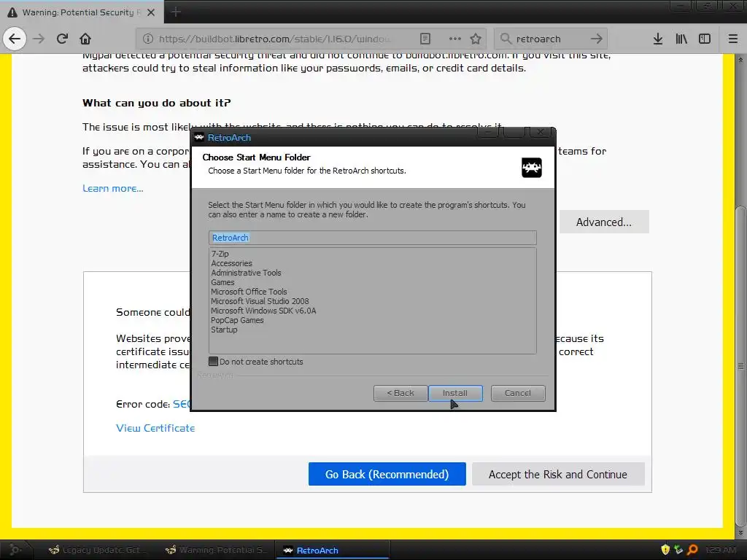This screenshot has width=747, height=560.
Task: Click the retroarch search field
Action: pos(550,39)
